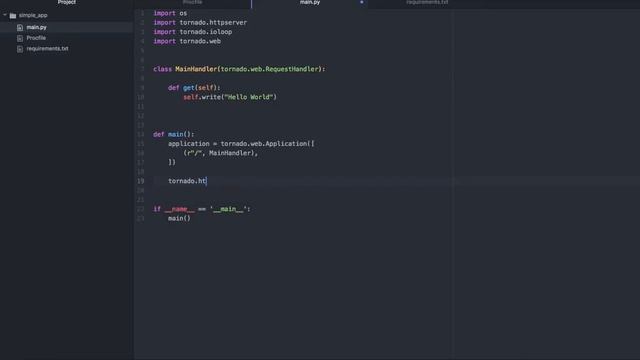Select the simple_app project folder label
Screen dimensions: 640x360
coord(33,15)
